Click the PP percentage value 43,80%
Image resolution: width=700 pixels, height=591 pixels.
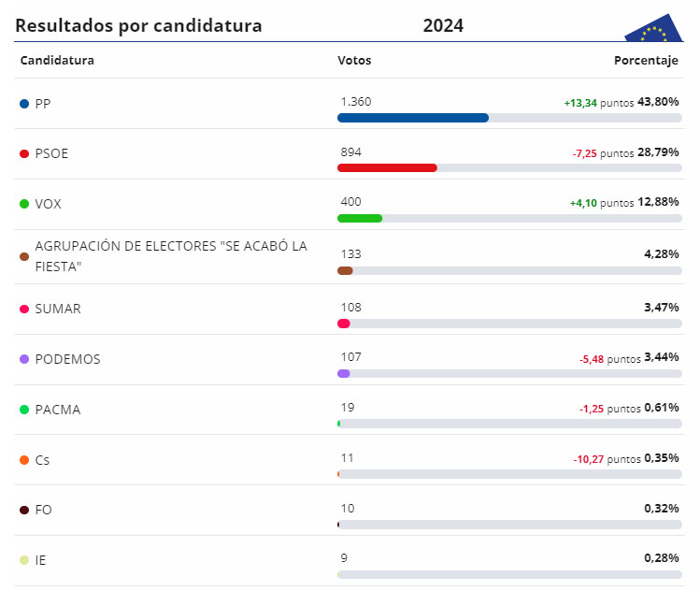pos(658,102)
